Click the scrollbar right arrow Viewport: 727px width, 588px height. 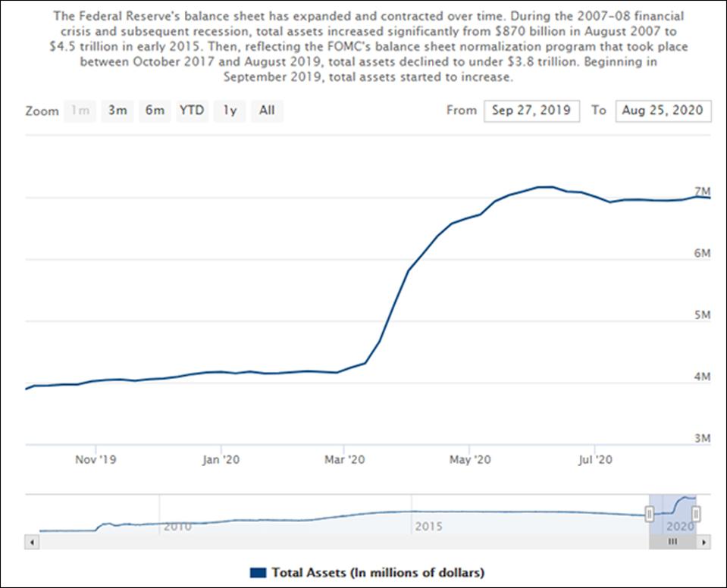click(703, 541)
